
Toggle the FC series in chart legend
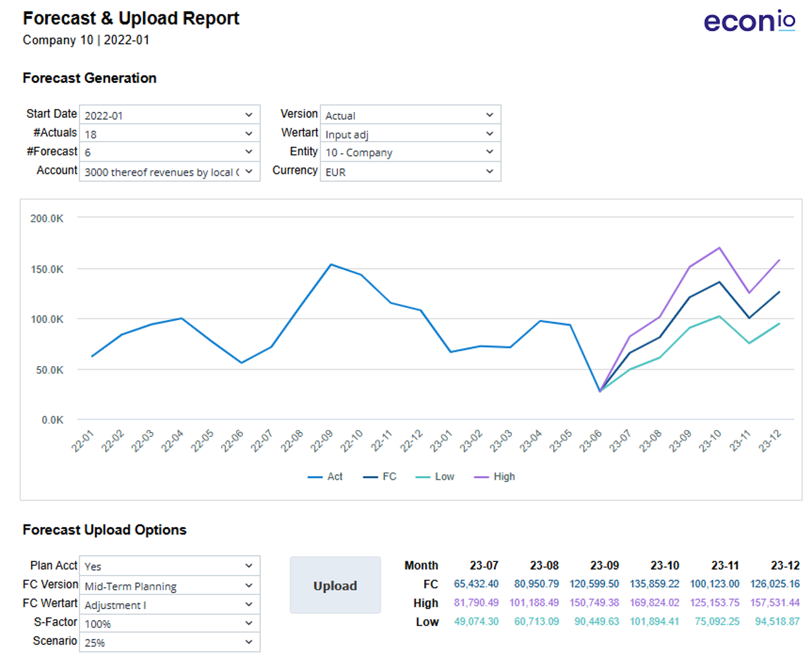(381, 477)
